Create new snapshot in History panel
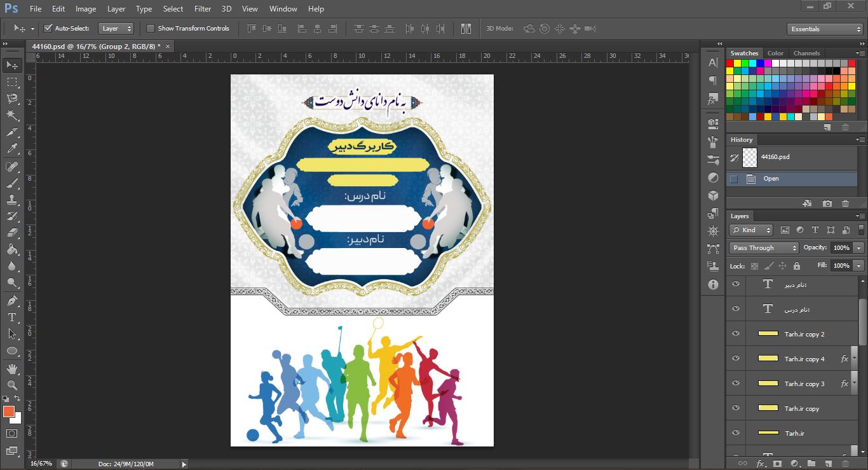Screen dimensions: 868x470 [827, 204]
